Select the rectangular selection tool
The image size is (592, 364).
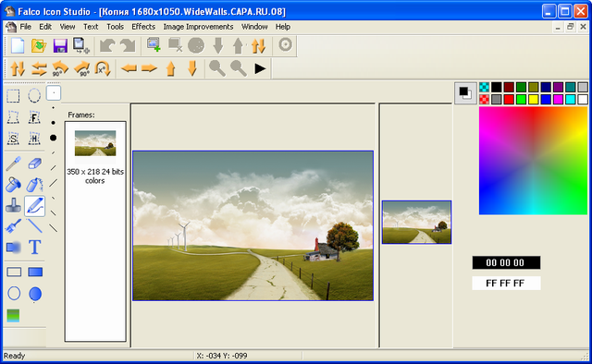(13, 96)
